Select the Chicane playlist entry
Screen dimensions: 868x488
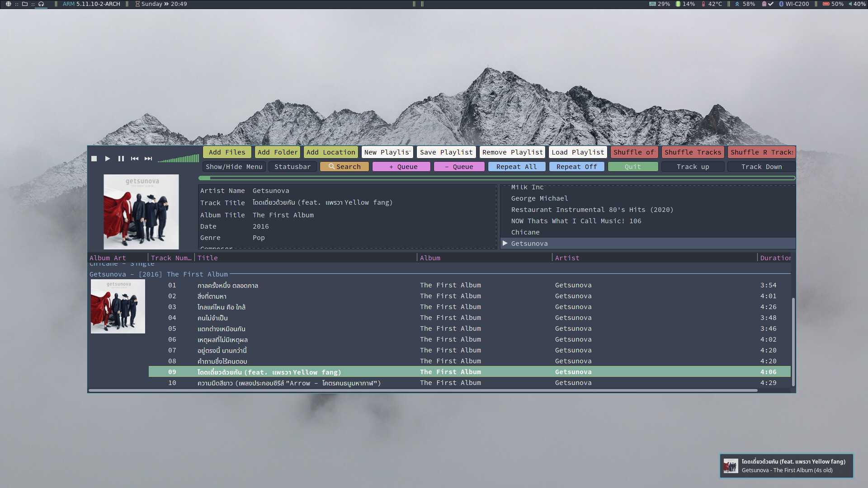[525, 232]
